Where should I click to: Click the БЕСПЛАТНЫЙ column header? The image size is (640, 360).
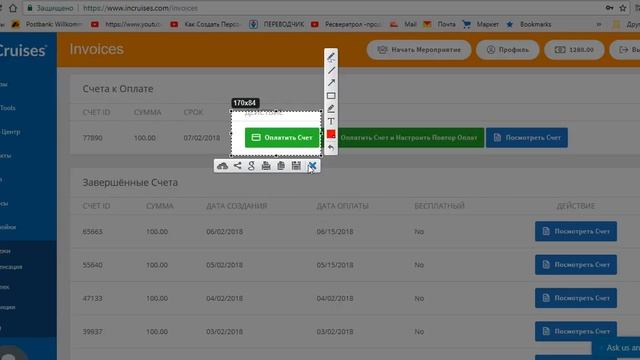point(440,206)
